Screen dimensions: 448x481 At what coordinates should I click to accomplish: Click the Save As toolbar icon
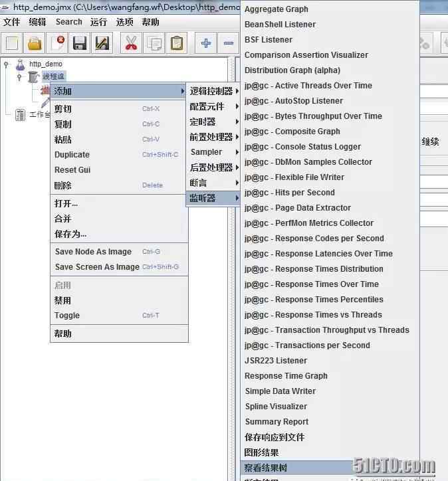102,43
